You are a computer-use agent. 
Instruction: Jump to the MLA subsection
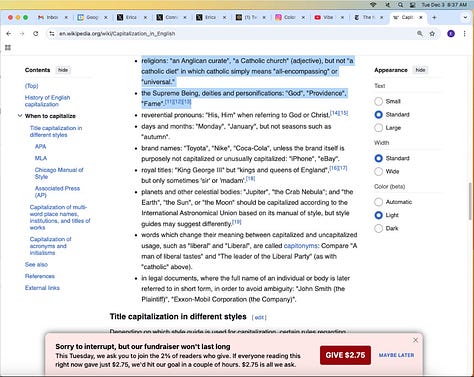click(41, 158)
